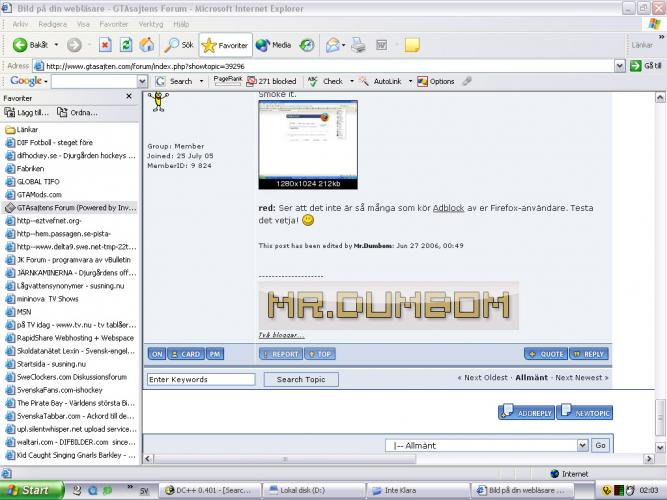The height and width of the screenshot is (500, 667).
Task: Refresh the page with toolbar icon
Action: (126, 45)
